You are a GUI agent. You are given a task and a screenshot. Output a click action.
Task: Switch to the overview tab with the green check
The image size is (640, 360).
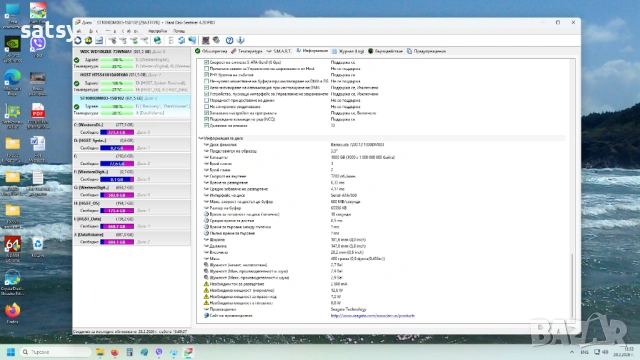tap(211, 51)
